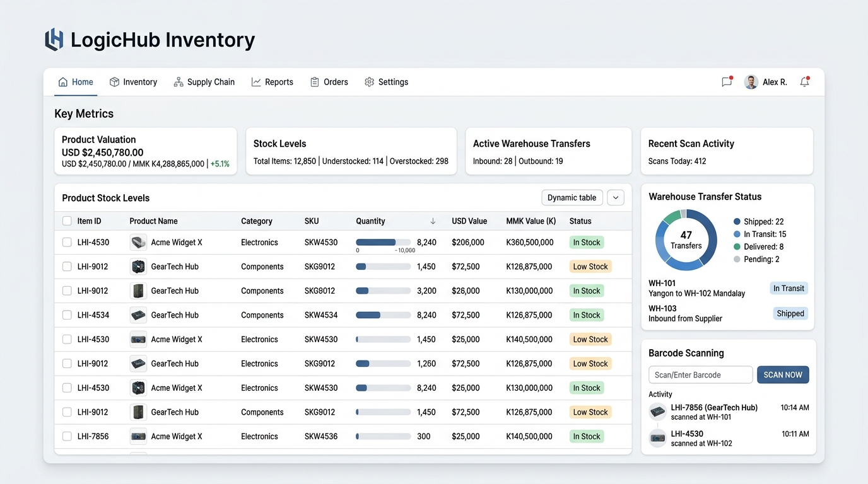Click the Status column header
Viewport: 868px width, 484px height.
[580, 221]
